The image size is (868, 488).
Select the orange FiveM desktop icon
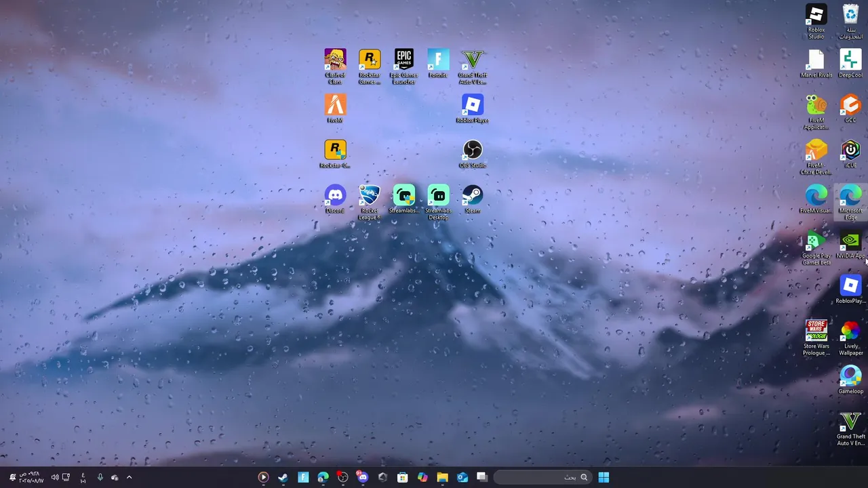coord(335,109)
